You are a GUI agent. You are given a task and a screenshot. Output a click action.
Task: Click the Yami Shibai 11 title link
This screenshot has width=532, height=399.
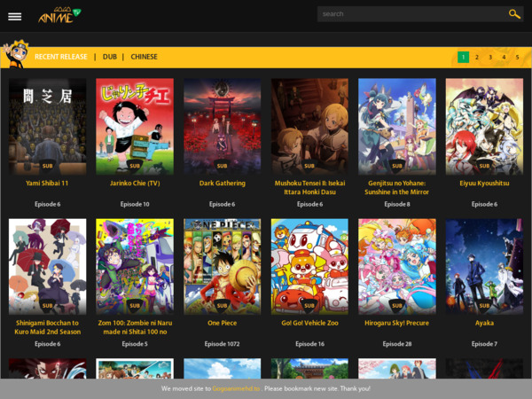tap(47, 184)
